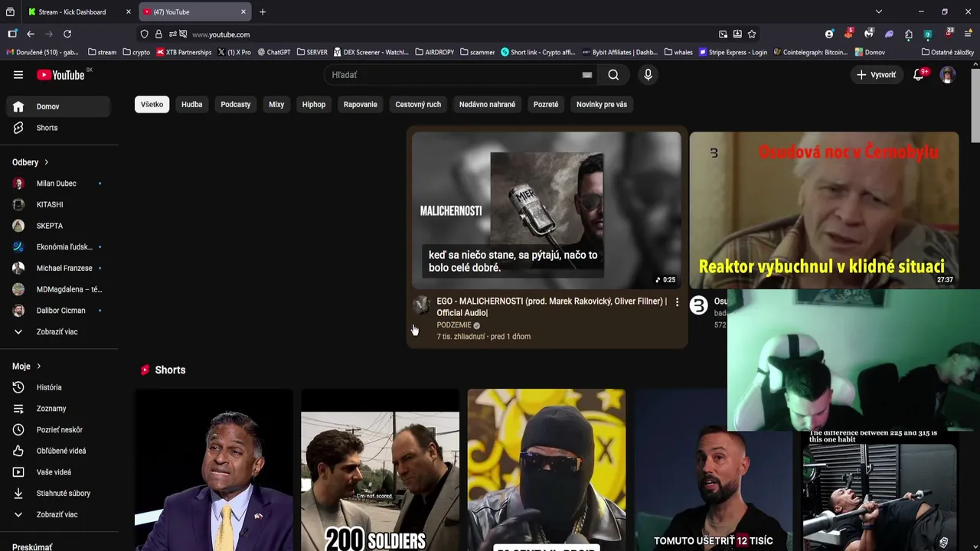Open História in the sidebar
980x551 pixels.
(58, 387)
